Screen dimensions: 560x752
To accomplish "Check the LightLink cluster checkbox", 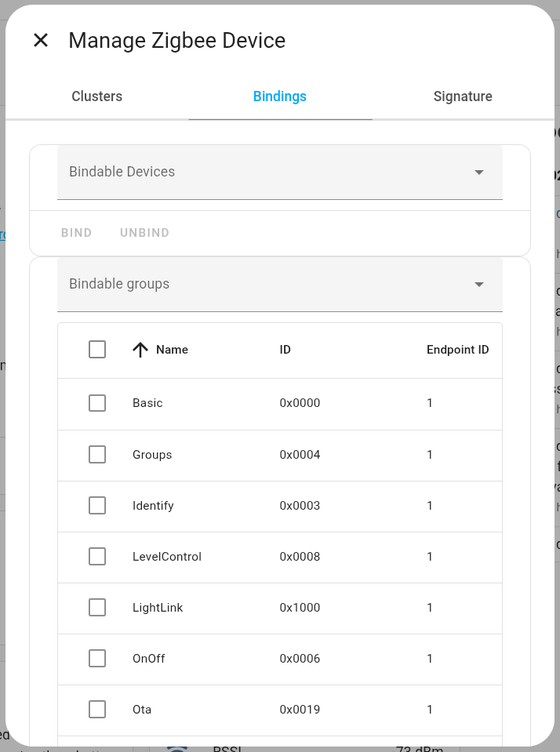I will point(97,607).
